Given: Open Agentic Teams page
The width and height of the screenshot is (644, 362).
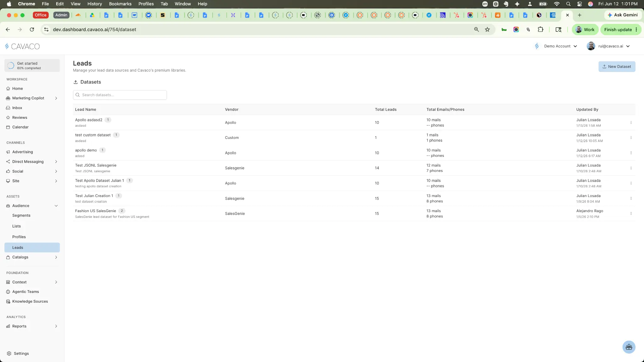Looking at the screenshot, I should (25, 292).
